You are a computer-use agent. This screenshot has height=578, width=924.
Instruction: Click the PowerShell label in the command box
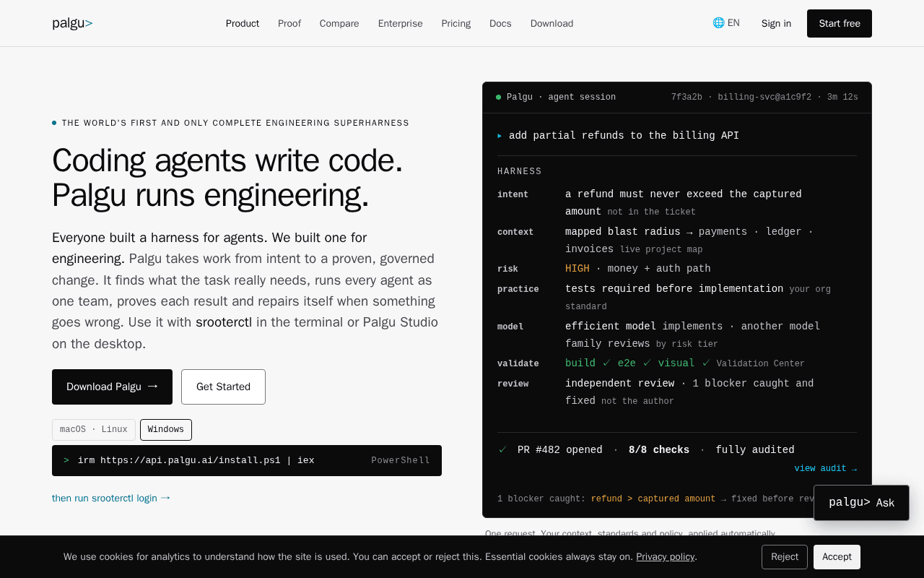(x=401, y=460)
